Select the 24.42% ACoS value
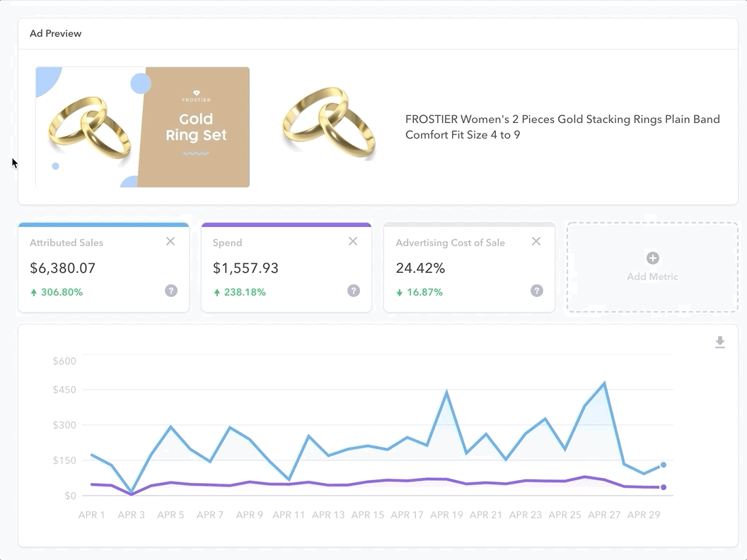This screenshot has height=560, width=747. pos(421,268)
